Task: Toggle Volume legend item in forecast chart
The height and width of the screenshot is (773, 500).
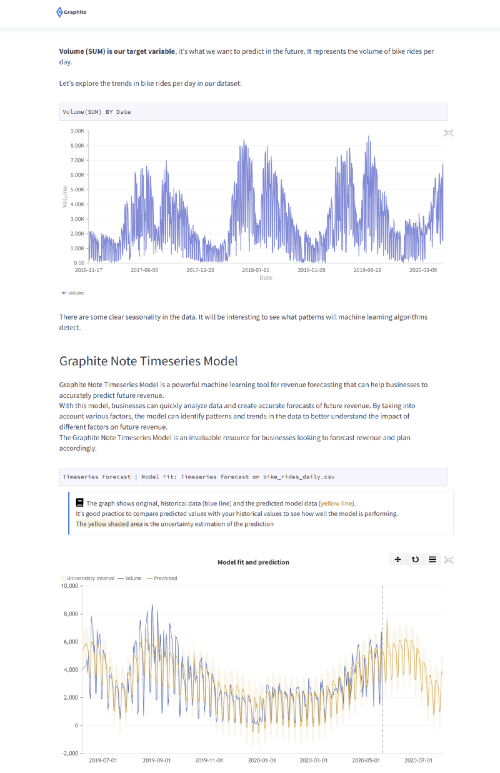Action: click(x=130, y=578)
